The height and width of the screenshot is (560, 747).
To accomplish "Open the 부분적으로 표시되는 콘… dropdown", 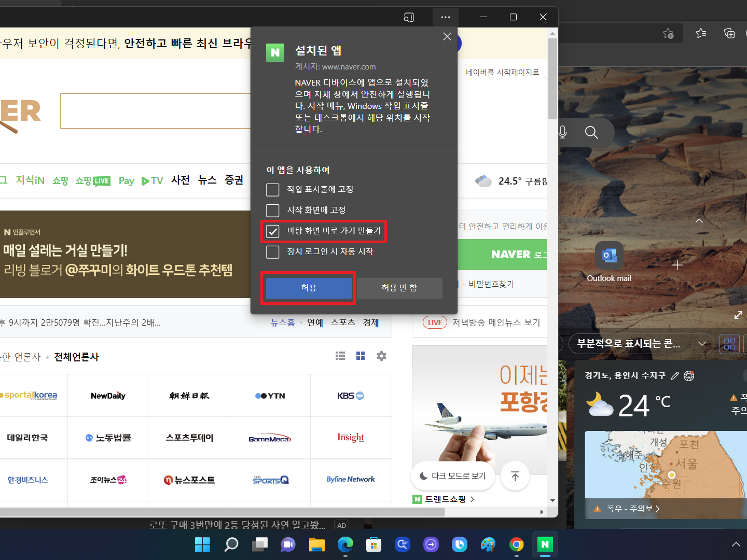I will coord(641,344).
